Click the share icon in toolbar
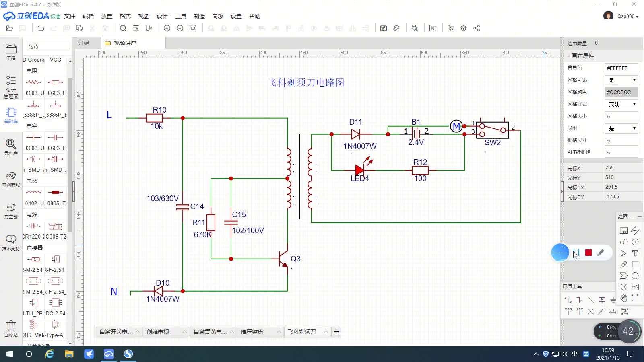Image resolution: width=644 pixels, height=362 pixels. click(477, 28)
